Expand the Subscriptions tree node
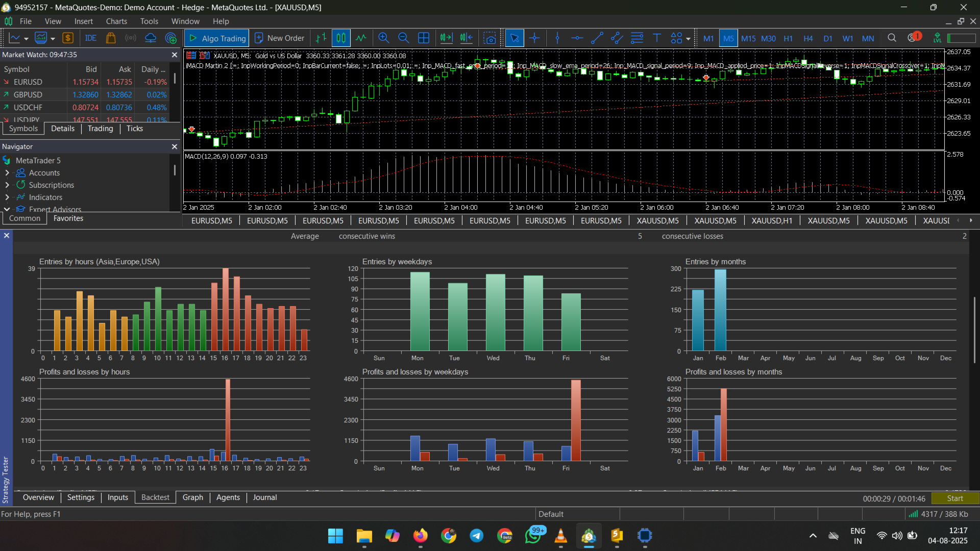 7,185
